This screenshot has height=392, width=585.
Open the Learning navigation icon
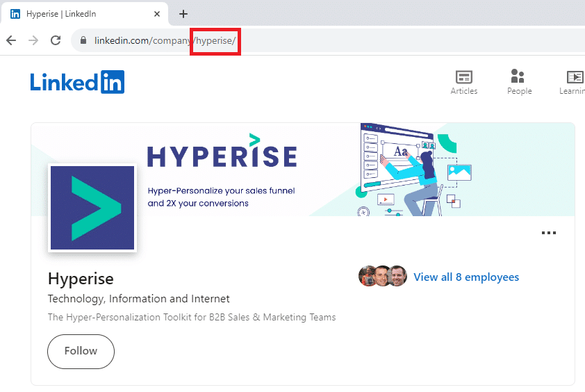click(573, 82)
